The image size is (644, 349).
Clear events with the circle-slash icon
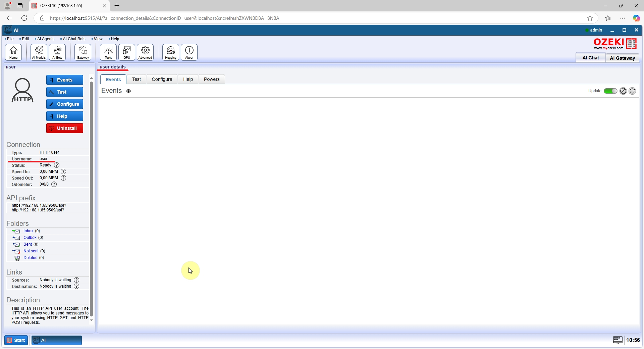point(623,91)
